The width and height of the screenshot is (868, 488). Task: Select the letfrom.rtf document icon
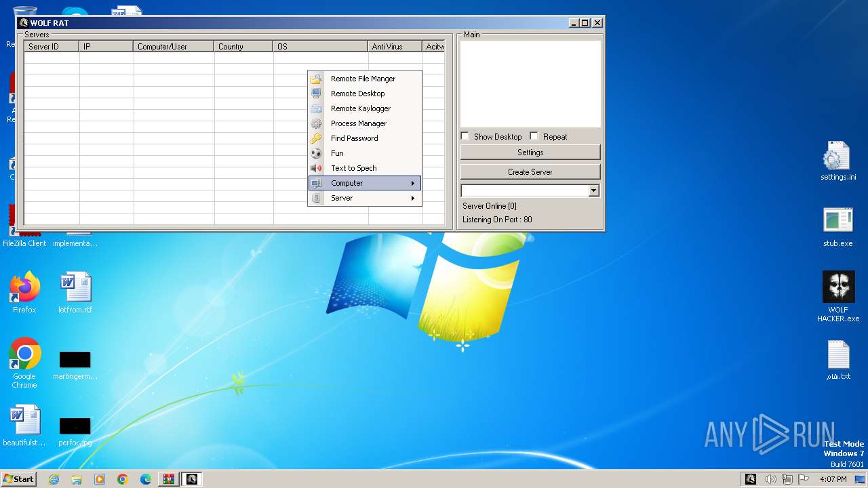pos(75,292)
